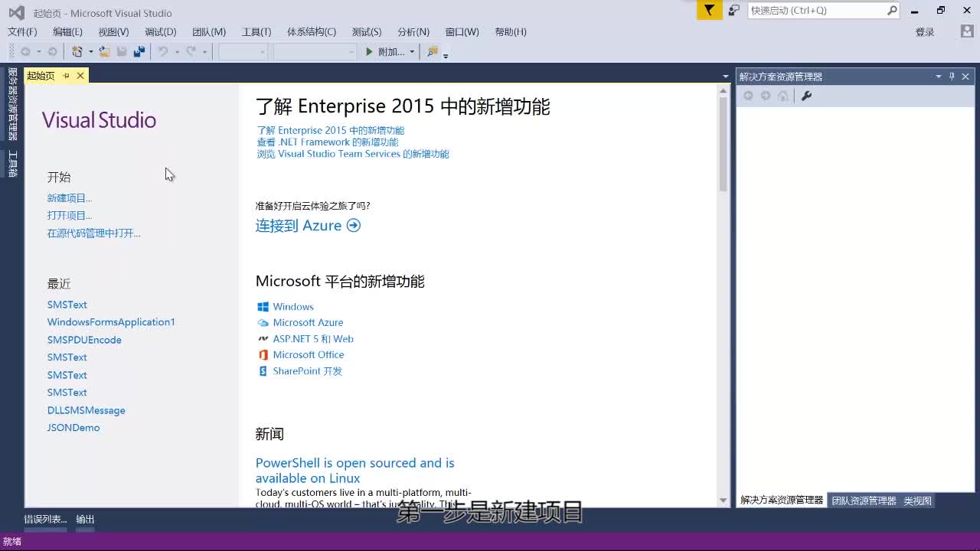Click the account avatar icon

967,31
